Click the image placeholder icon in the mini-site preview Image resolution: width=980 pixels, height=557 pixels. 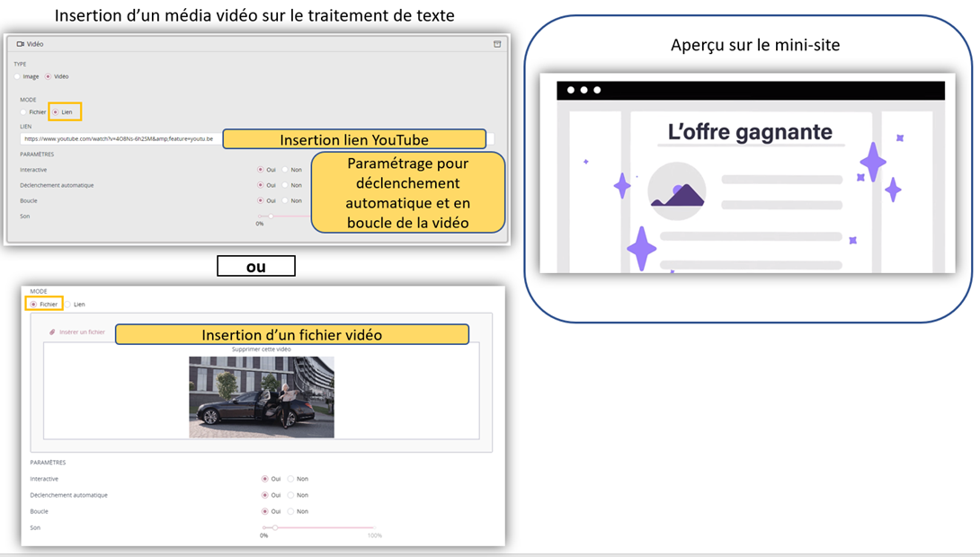coord(676,191)
